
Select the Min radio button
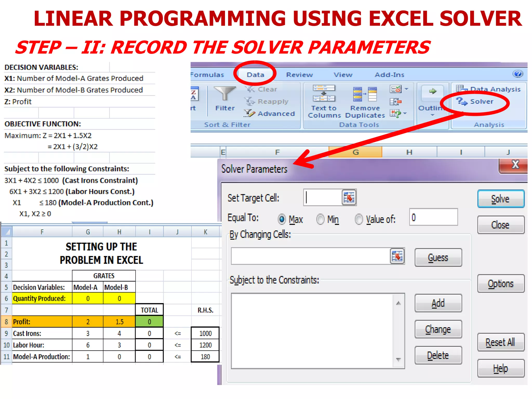coord(320,219)
